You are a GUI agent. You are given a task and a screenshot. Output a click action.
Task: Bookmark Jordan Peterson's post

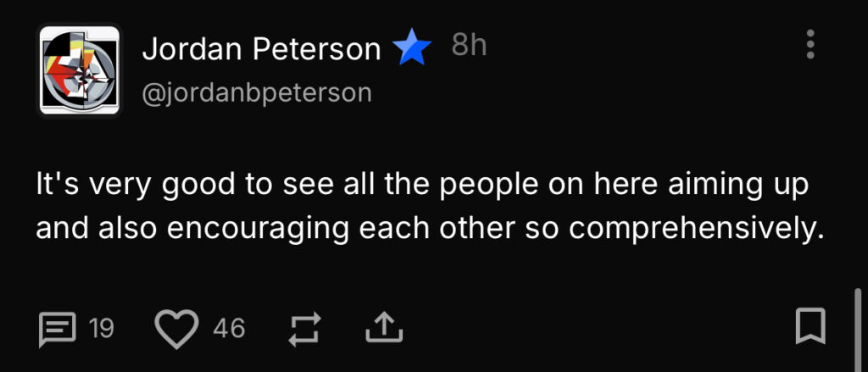click(810, 327)
